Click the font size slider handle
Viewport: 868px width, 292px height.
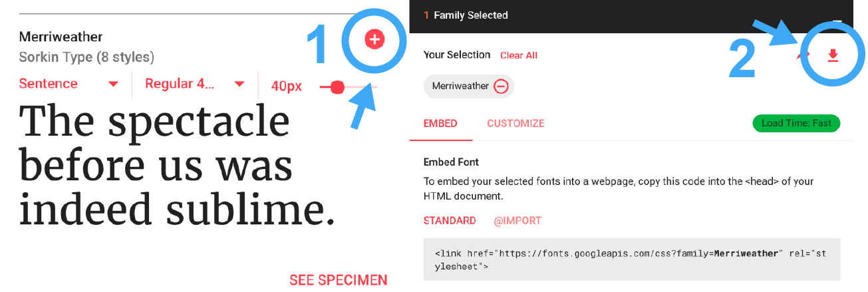(x=337, y=87)
